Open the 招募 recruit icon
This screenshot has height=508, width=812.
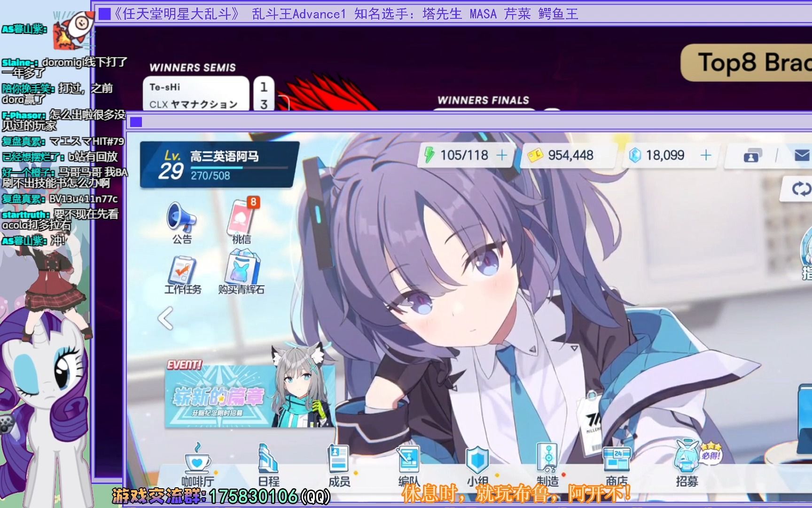point(687,463)
